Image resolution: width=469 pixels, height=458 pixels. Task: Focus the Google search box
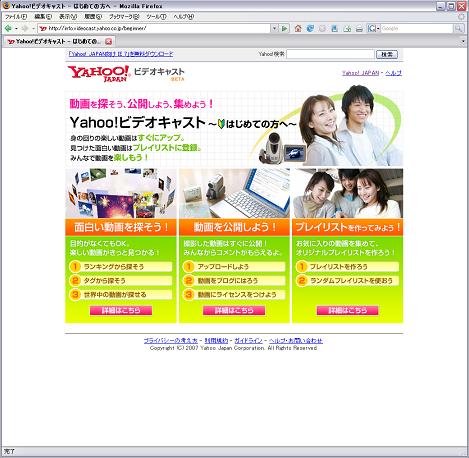(x=417, y=29)
